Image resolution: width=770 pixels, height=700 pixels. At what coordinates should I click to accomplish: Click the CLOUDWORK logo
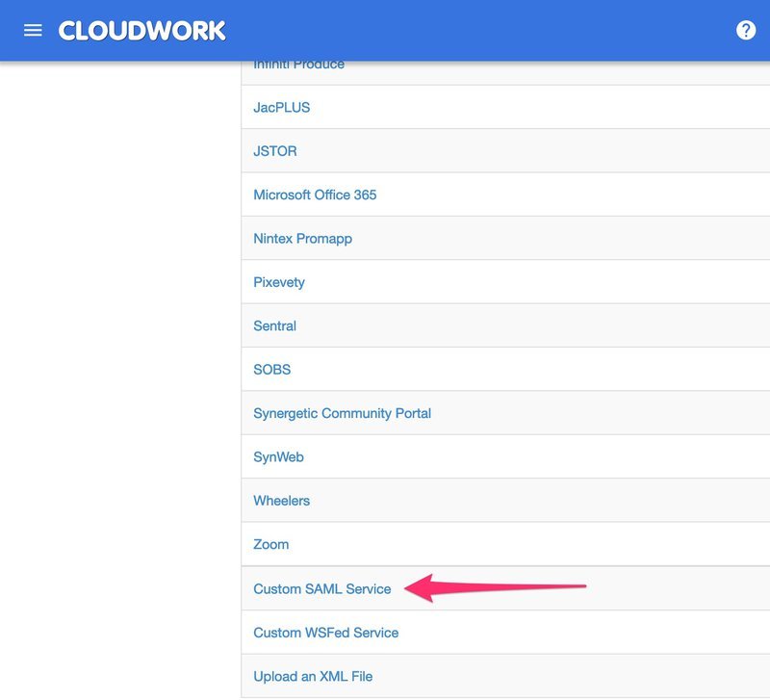click(x=141, y=29)
